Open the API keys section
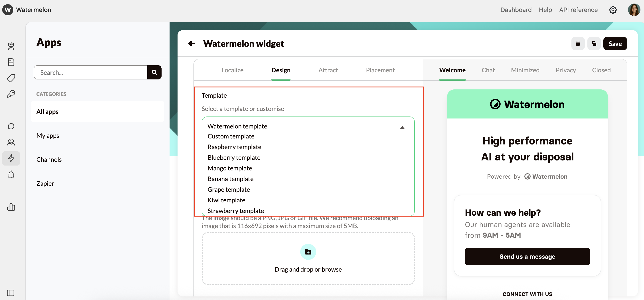 pyautogui.click(x=11, y=94)
